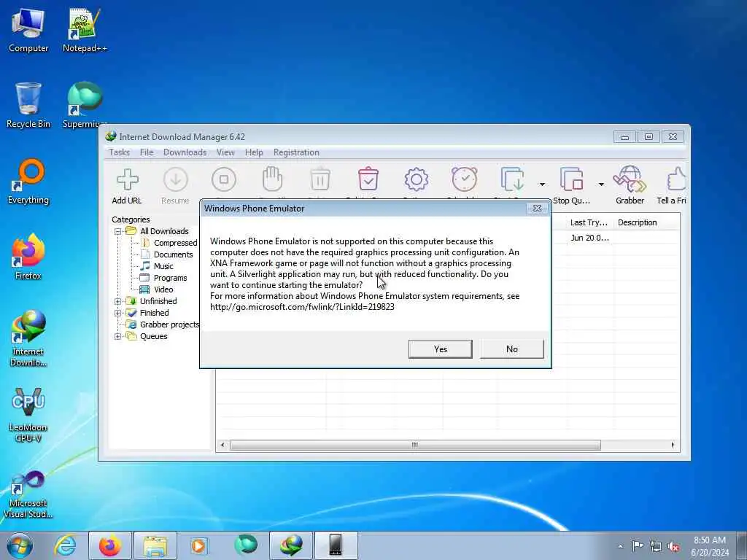Image resolution: width=747 pixels, height=560 pixels.
Task: Open Firefox desktop shortcut
Action: [x=28, y=257]
